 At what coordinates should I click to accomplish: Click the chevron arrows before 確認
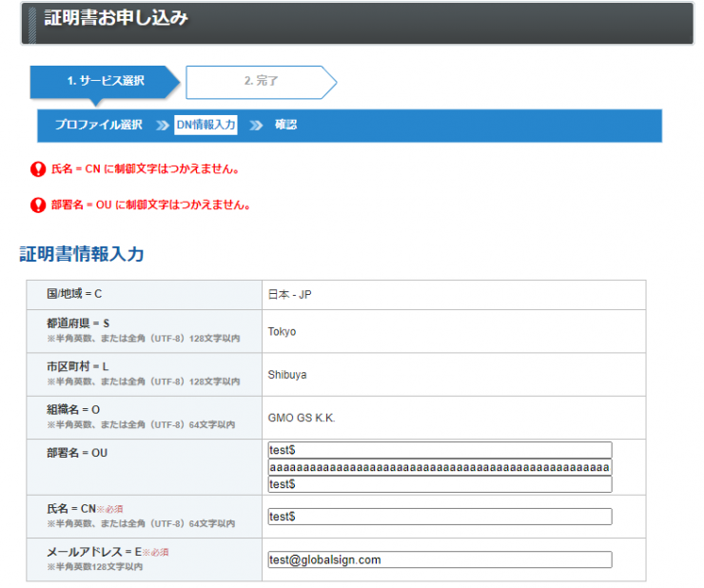(x=256, y=126)
